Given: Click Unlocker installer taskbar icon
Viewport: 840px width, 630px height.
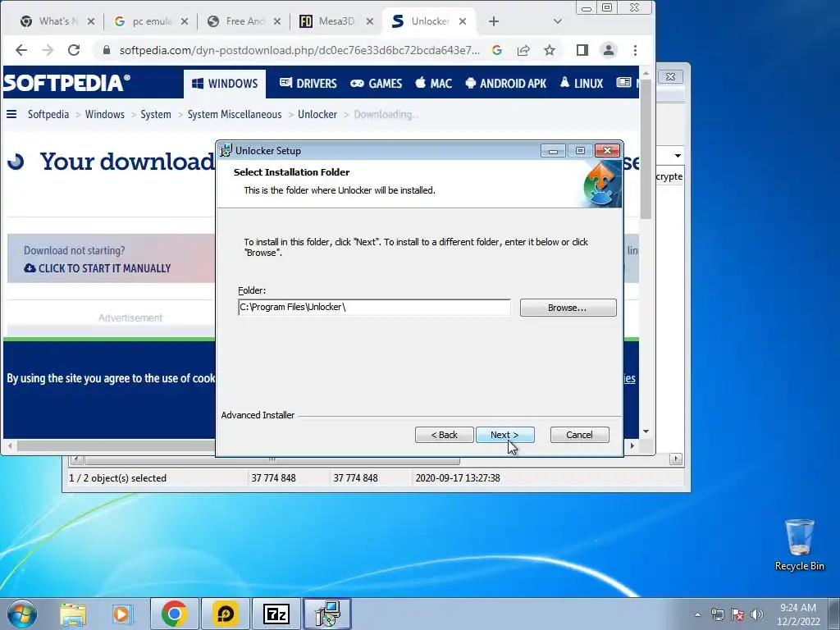Looking at the screenshot, I should tap(327, 614).
